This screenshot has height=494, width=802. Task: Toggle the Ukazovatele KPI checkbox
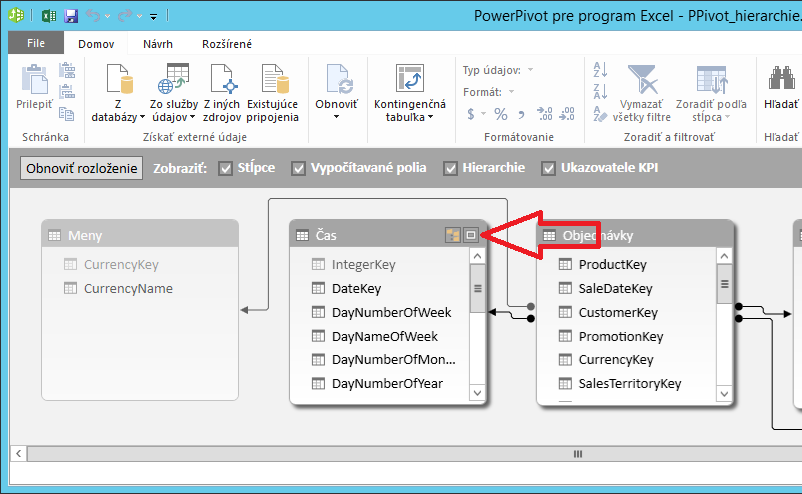click(x=548, y=168)
